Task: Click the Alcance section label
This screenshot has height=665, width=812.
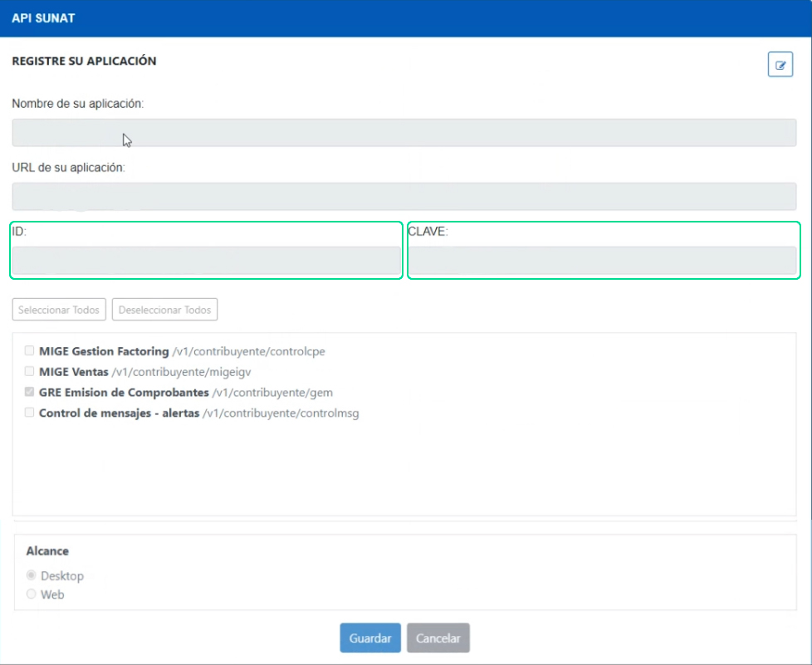Action: click(47, 551)
